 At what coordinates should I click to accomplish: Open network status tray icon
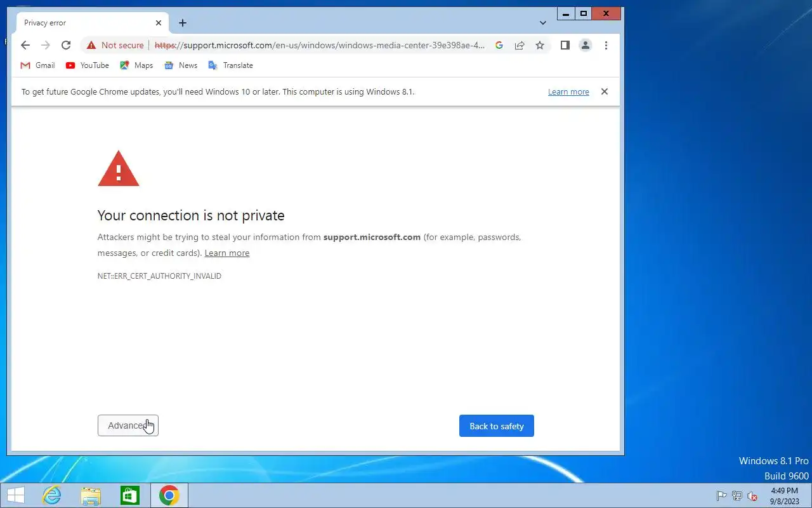(737, 496)
